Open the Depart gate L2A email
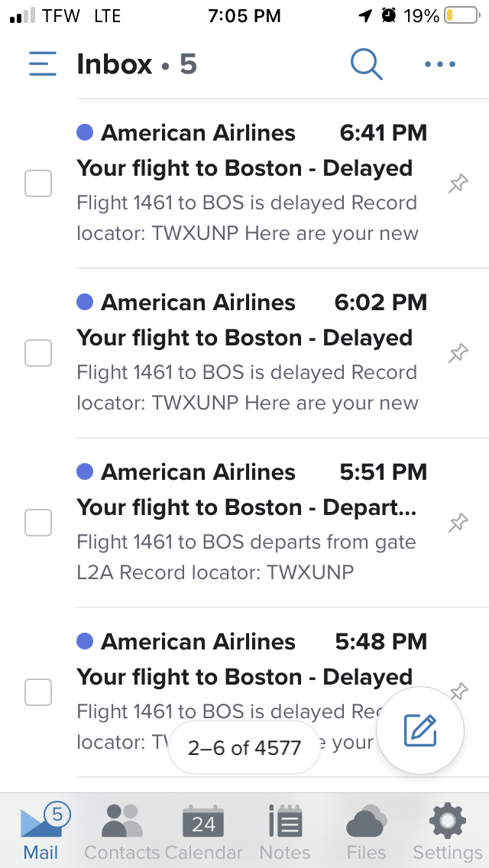489x868 pixels. click(x=251, y=523)
